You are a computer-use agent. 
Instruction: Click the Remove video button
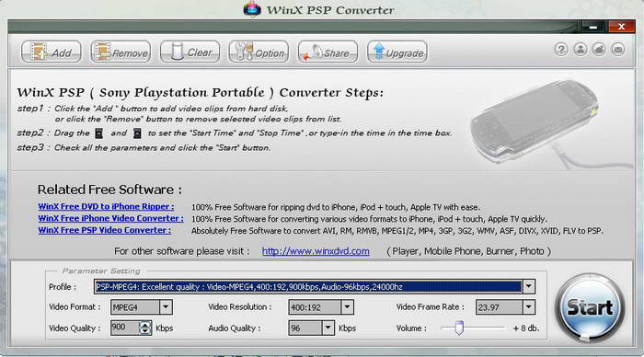point(121,52)
